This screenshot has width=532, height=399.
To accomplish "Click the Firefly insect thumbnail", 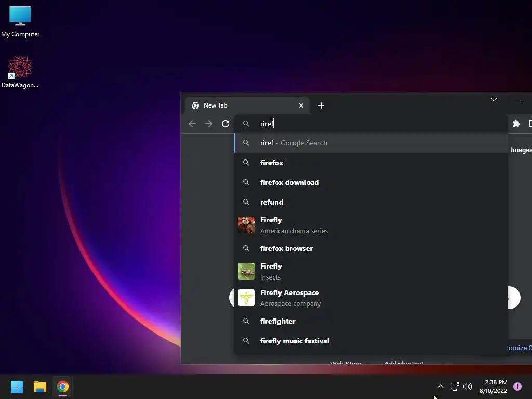I will pyautogui.click(x=246, y=271).
